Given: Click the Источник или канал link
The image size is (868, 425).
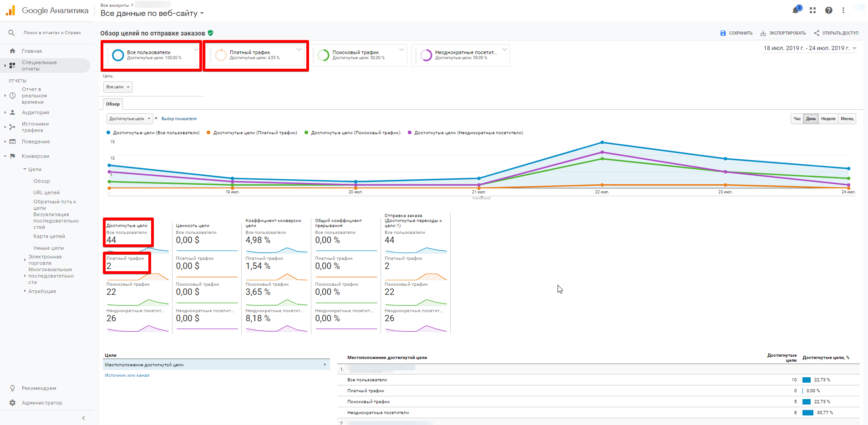Looking at the screenshot, I should 127,375.
